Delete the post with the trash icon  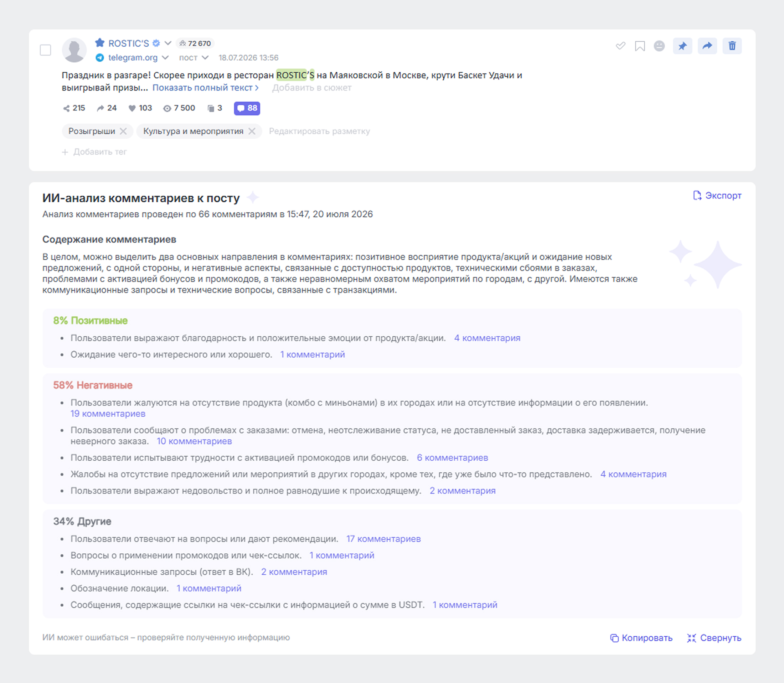click(732, 46)
